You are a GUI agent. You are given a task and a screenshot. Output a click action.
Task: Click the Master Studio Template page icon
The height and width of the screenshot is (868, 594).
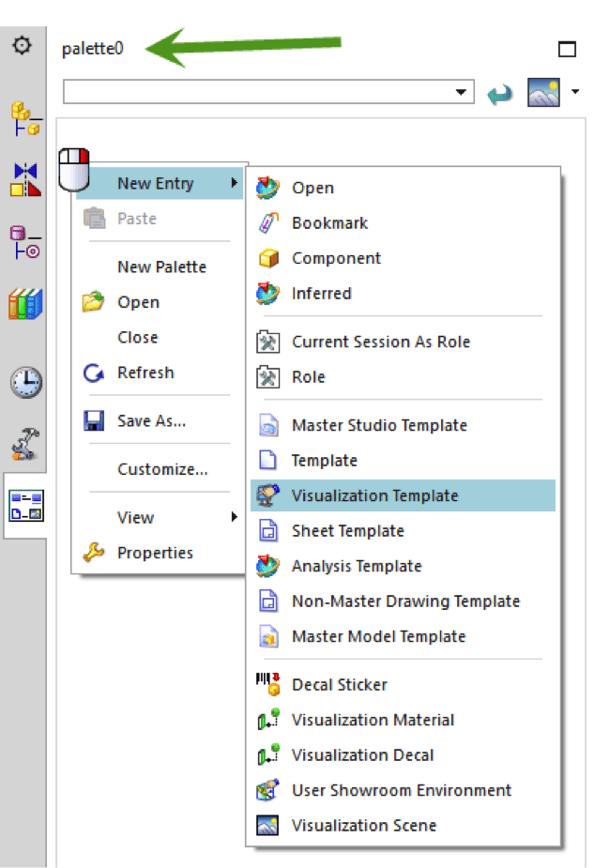point(268,425)
